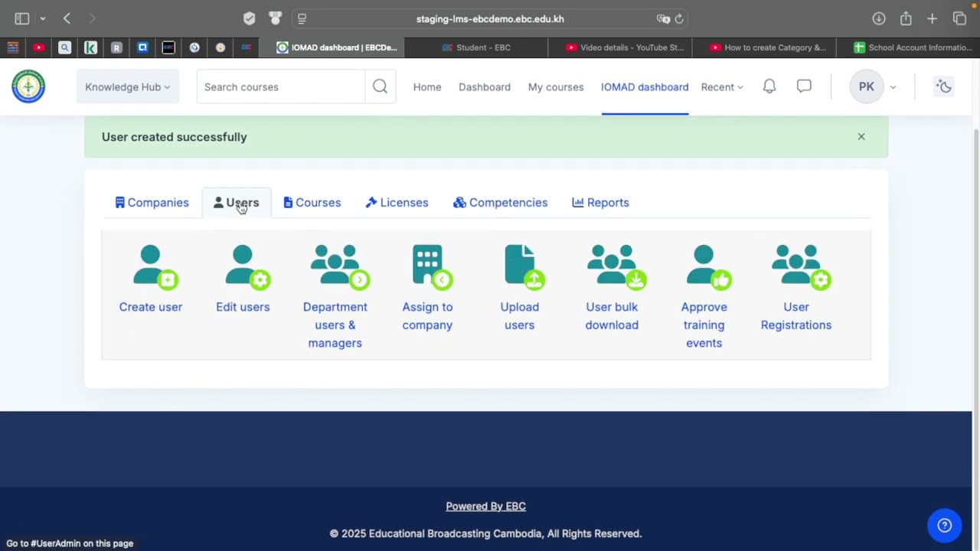This screenshot has height=551, width=980.
Task: Open Safari share icon
Action: [906, 18]
